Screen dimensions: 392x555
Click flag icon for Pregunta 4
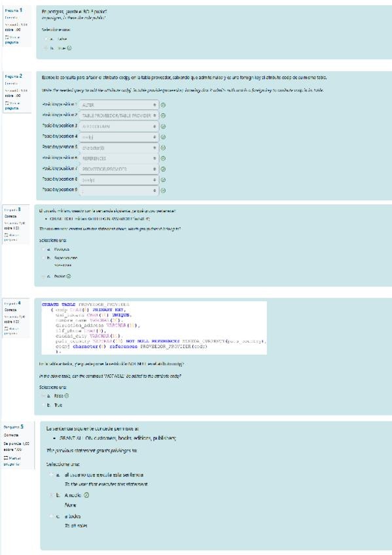pos(6,329)
